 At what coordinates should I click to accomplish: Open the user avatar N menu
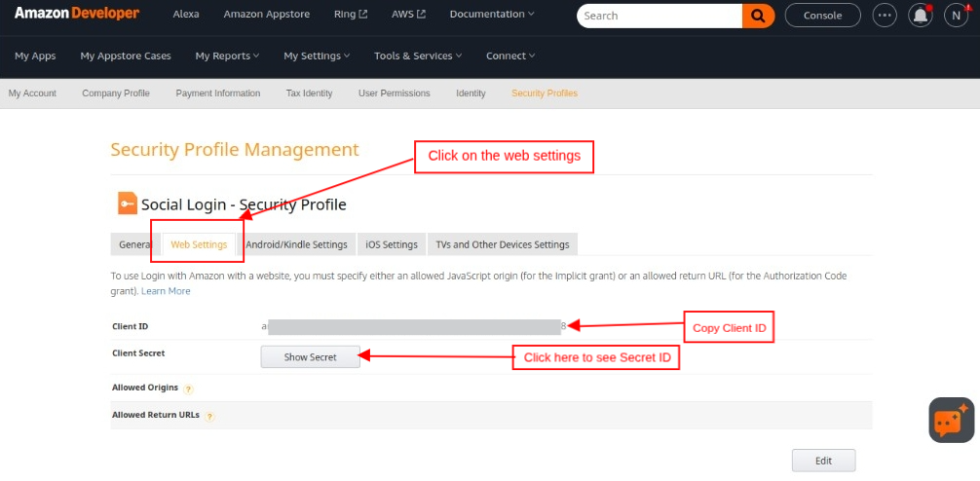[956, 16]
